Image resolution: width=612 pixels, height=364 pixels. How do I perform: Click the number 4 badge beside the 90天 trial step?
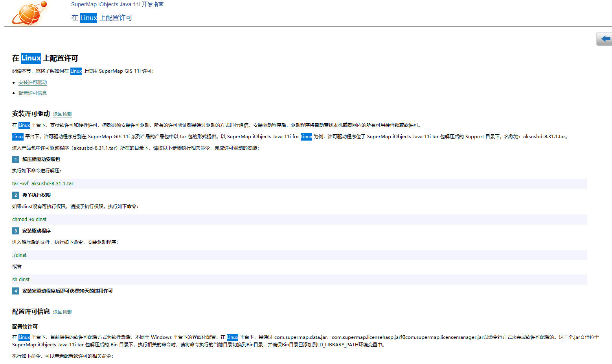pos(16,291)
